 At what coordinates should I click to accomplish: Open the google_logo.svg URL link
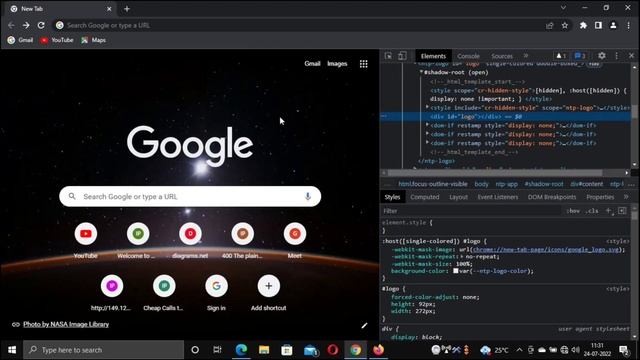point(546,249)
